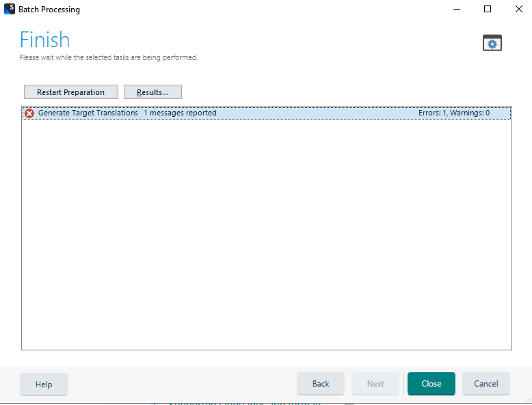Open Help for Batch Processing
Screen dimensions: 532x405
point(44,384)
